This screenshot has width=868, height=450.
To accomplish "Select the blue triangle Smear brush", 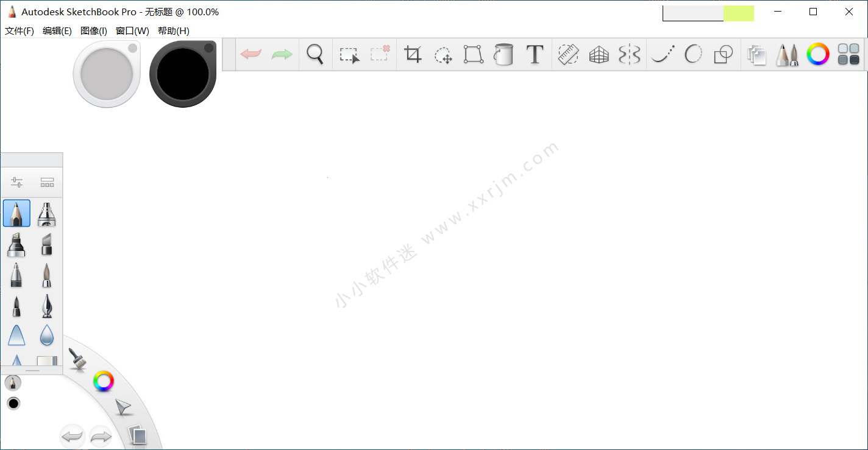I will pos(16,336).
